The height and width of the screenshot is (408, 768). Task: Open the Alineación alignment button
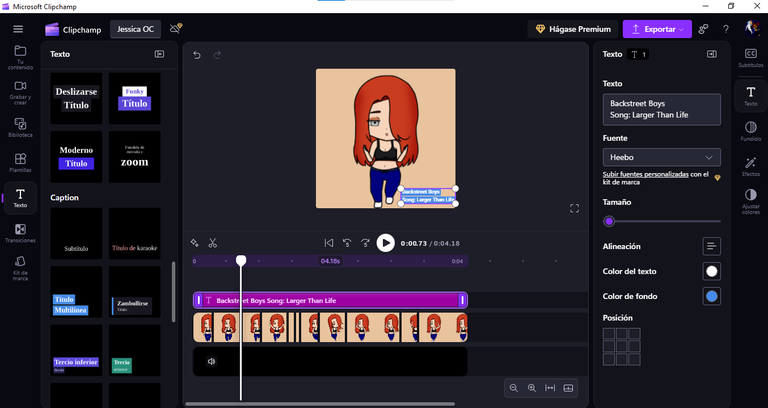coord(711,246)
